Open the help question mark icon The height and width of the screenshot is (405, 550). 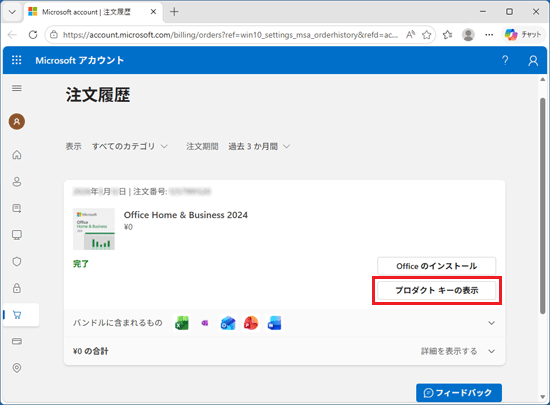click(505, 60)
